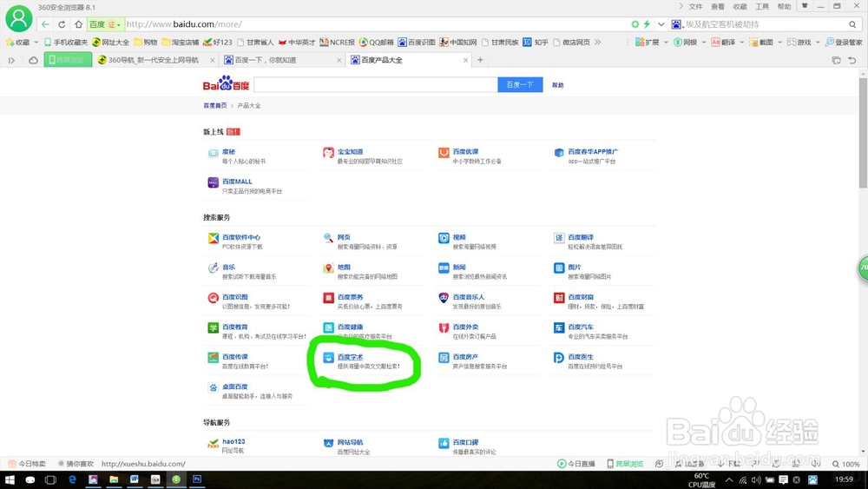Click the 百度识图 red icon

pyautogui.click(x=214, y=298)
